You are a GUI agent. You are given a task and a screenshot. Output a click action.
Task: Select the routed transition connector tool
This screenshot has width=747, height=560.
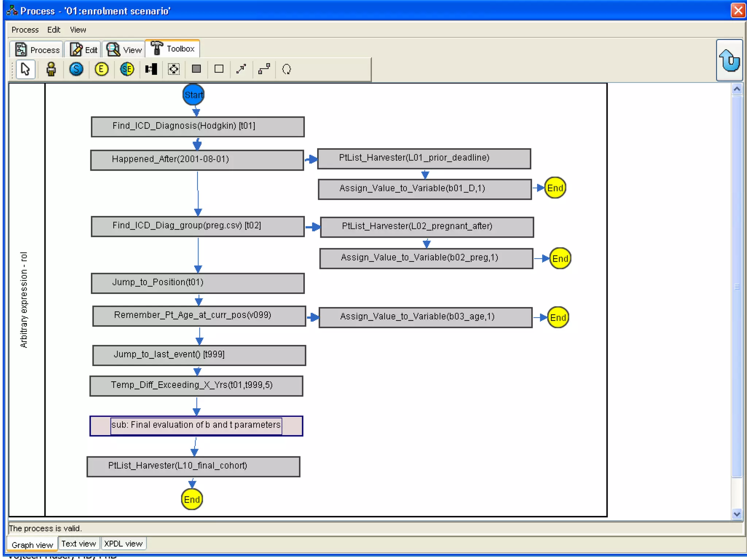(264, 69)
